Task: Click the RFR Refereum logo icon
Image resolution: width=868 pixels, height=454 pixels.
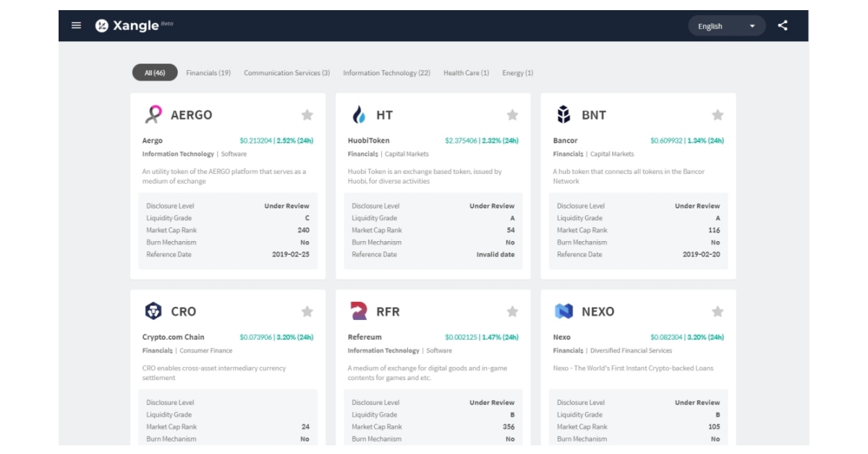Action: click(358, 311)
